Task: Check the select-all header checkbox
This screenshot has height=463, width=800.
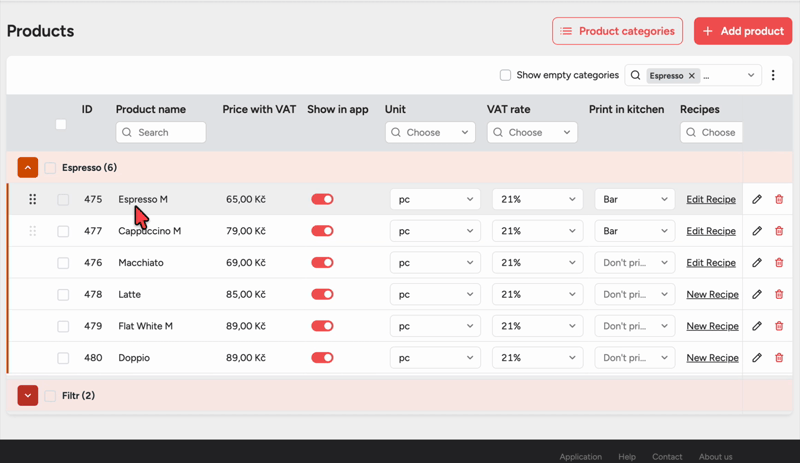Action: click(x=61, y=124)
